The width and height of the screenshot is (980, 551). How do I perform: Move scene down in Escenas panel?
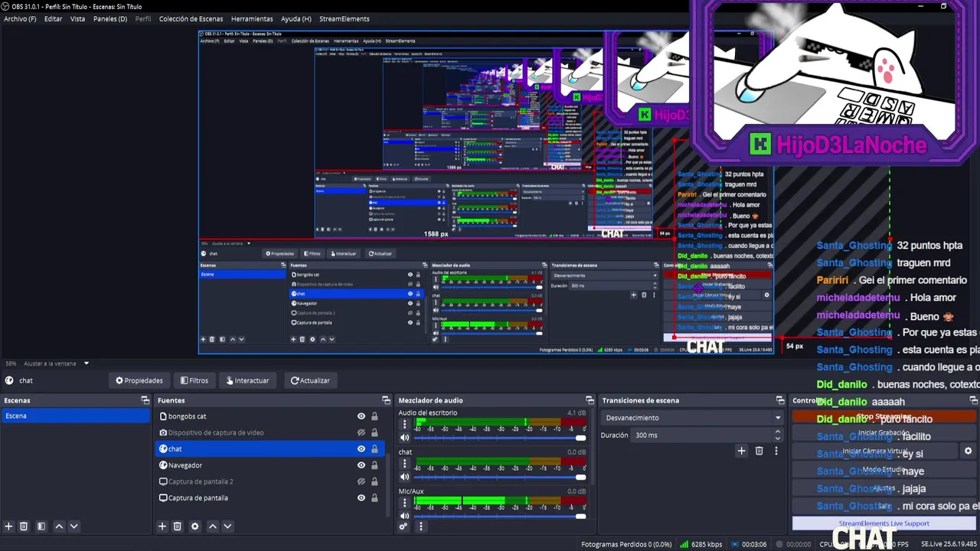click(x=73, y=527)
